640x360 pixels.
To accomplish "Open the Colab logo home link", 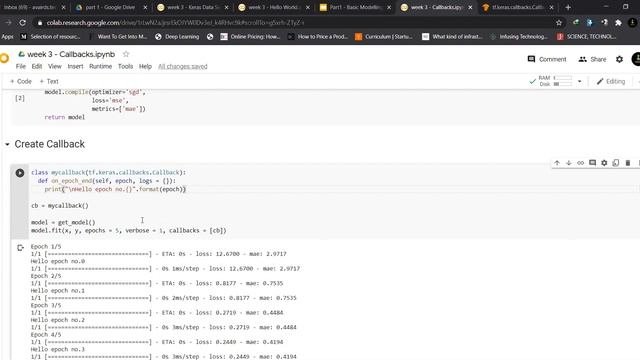I will tap(4, 59).
